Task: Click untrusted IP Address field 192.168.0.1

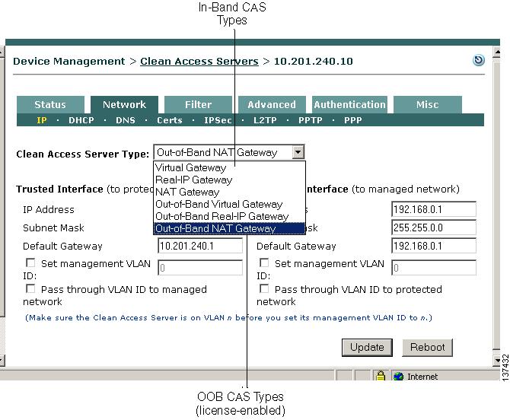Action: click(x=434, y=209)
